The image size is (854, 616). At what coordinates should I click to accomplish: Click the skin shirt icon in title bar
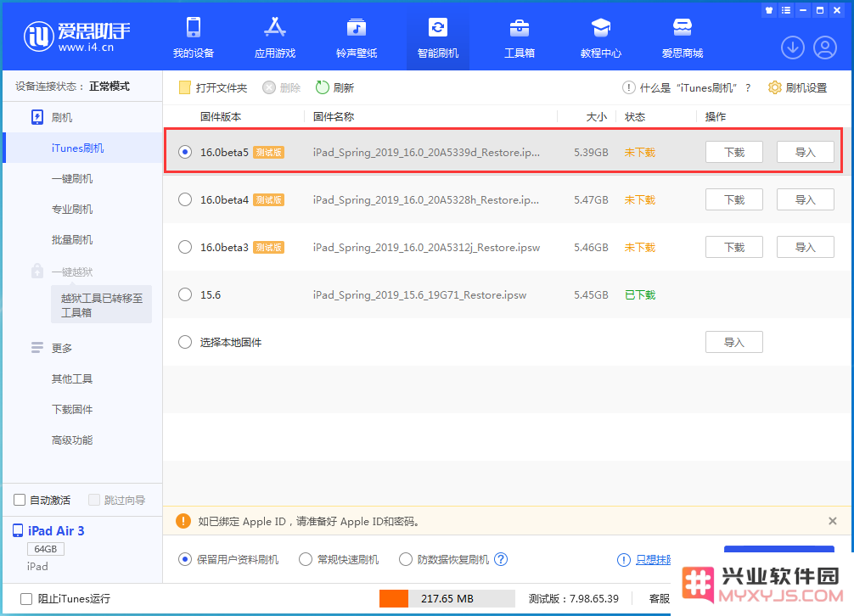(x=769, y=10)
